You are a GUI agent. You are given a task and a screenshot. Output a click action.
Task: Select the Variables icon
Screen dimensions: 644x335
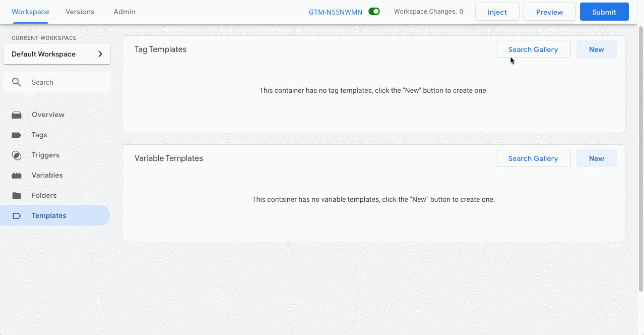[x=16, y=175]
